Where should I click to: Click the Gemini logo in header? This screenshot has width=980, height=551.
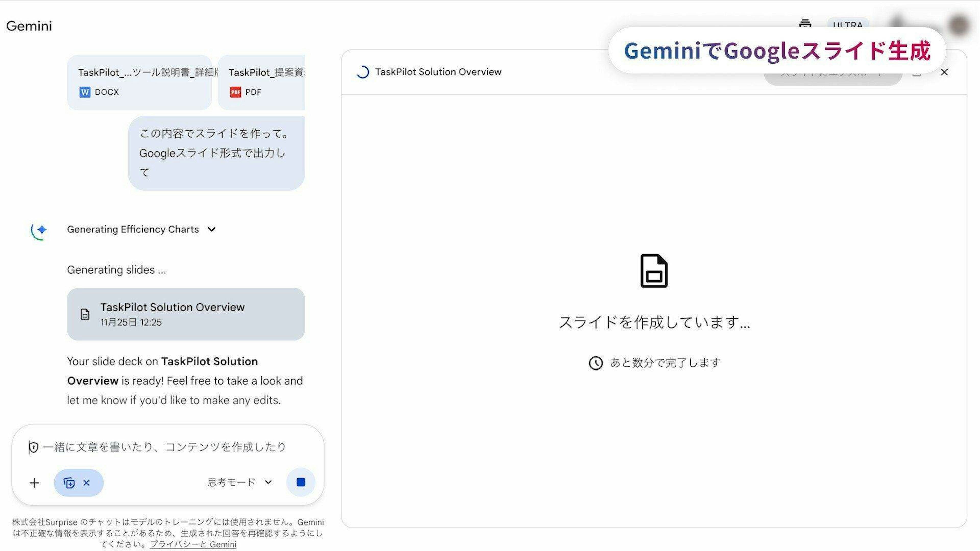click(x=29, y=26)
